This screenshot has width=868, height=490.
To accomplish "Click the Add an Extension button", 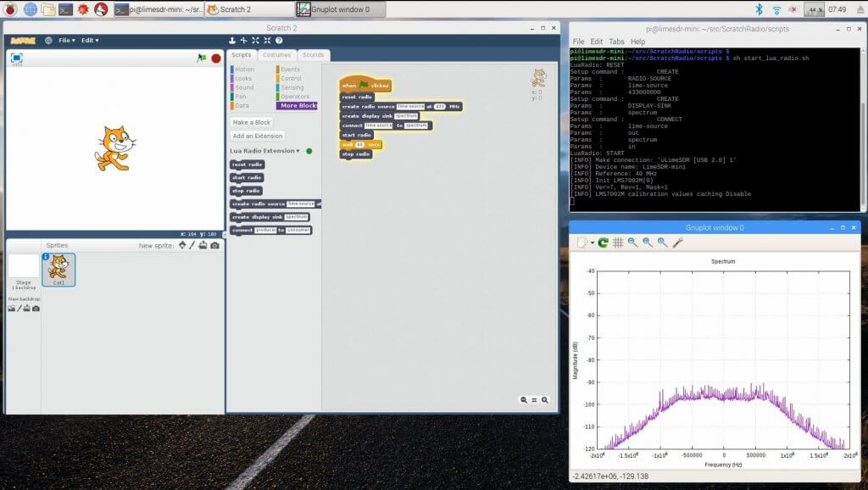I will click(x=258, y=136).
